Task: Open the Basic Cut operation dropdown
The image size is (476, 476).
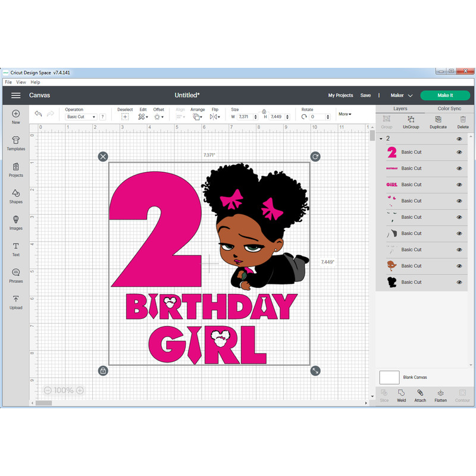Action: 81,117
